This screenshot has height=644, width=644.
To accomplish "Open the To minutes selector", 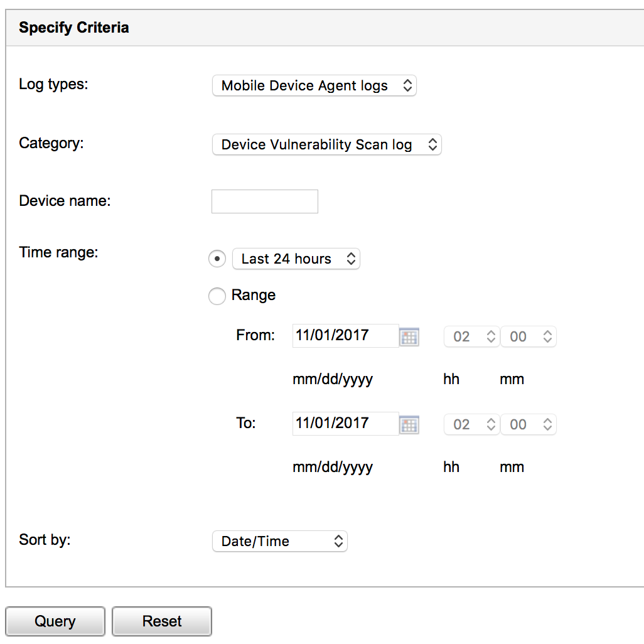I will (x=528, y=425).
